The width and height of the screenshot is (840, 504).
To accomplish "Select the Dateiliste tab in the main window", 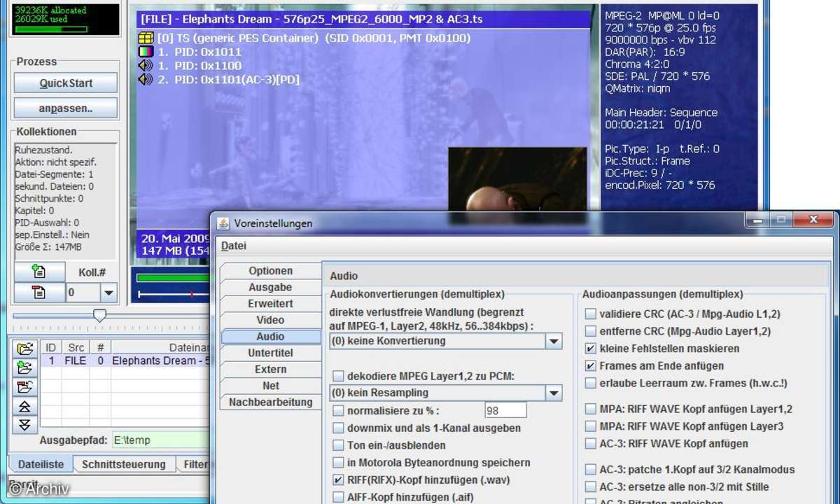I will point(41,464).
